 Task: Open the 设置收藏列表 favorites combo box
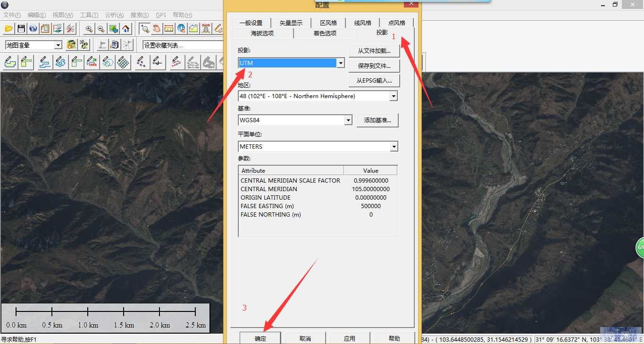[183, 45]
